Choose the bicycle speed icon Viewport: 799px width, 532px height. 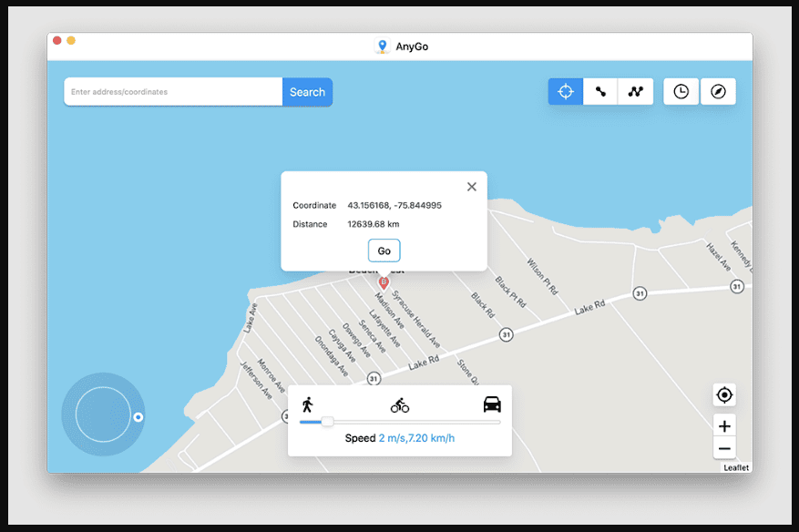click(400, 405)
